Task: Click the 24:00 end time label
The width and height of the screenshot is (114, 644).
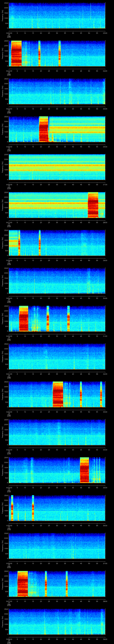Action: (x=105, y=71)
